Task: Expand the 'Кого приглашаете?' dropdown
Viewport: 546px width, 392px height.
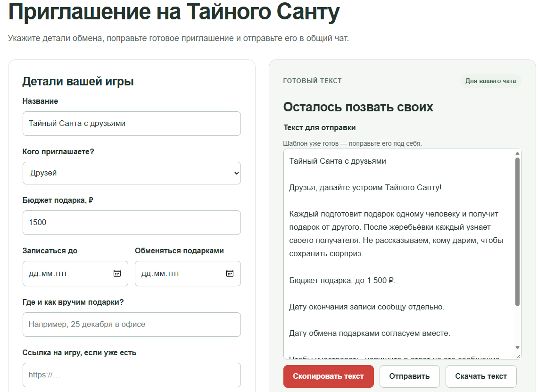Action: click(x=132, y=173)
